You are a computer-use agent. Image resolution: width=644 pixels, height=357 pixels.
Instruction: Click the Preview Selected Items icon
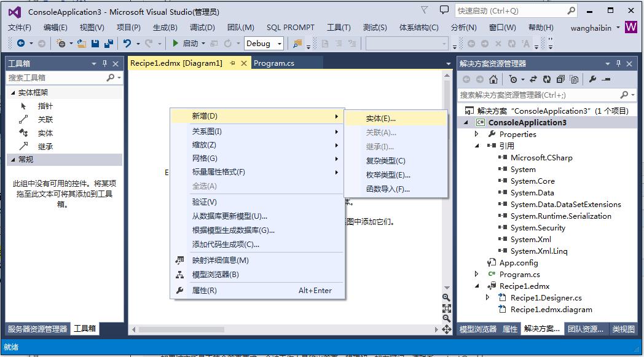pyautogui.click(x=607, y=79)
